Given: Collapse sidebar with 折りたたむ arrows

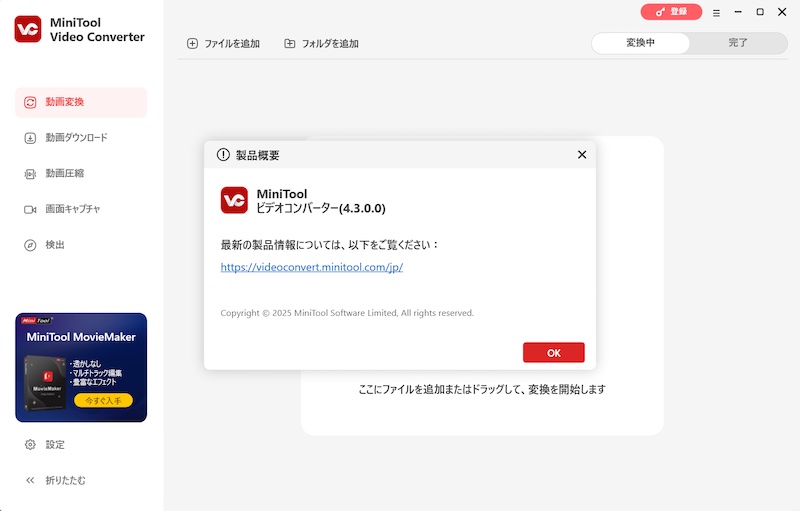Looking at the screenshot, I should [x=30, y=480].
